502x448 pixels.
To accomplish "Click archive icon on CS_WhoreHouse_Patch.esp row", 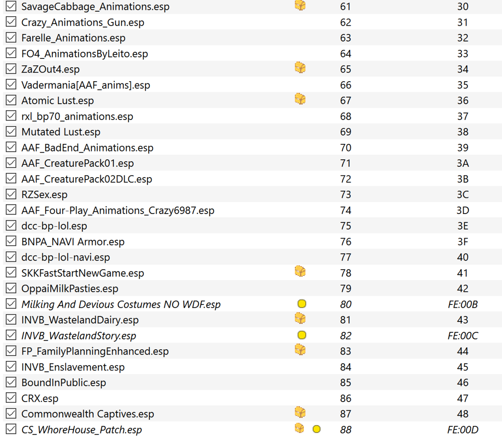I will click(x=299, y=428).
